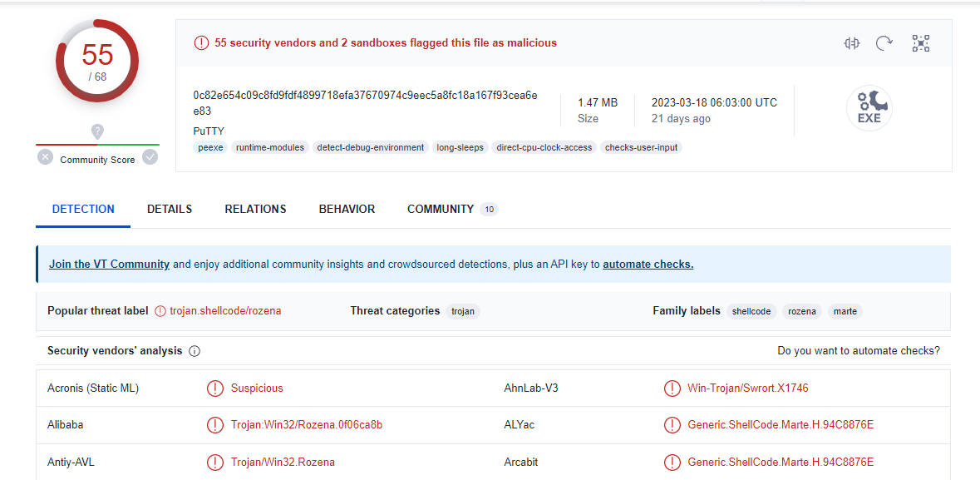Screen dimensions: 980x480
Task: Select the long-sleeps tag
Action: [460, 148]
